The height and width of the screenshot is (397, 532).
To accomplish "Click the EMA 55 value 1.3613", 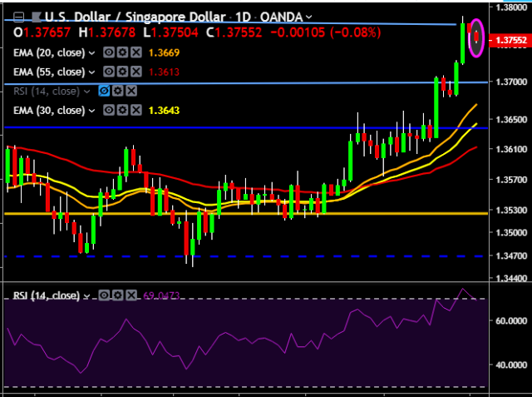I will (x=164, y=72).
